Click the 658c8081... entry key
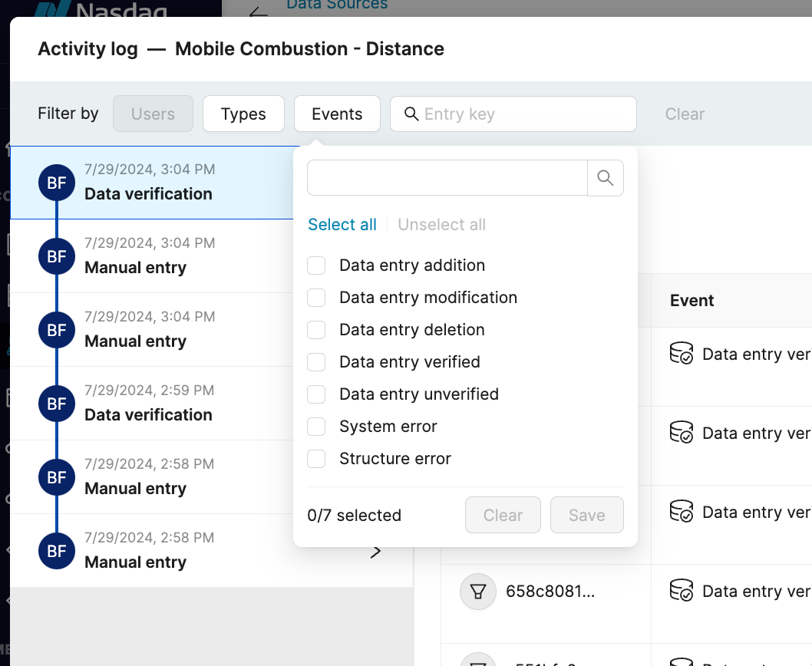Viewport: 812px width, 666px height. (x=550, y=591)
